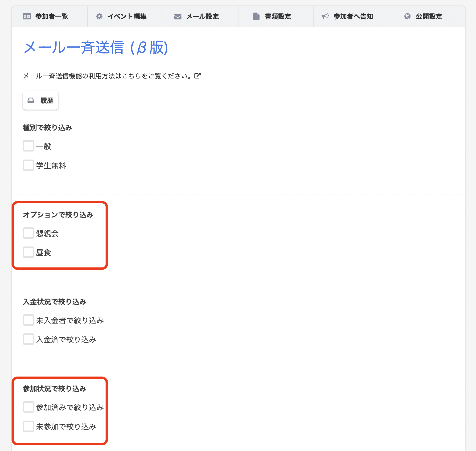
Task: Check 未入金者で絞り込み checkbox
Action: (28, 320)
